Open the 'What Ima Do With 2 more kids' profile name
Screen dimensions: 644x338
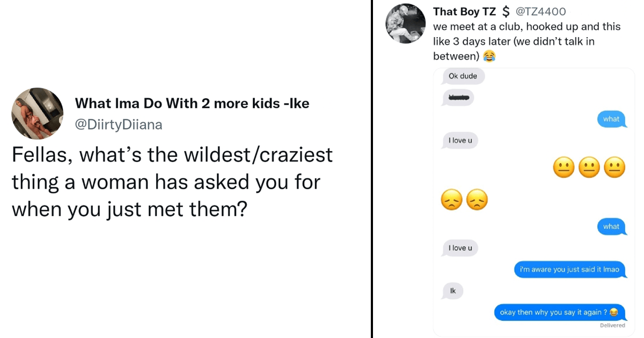[x=192, y=103]
